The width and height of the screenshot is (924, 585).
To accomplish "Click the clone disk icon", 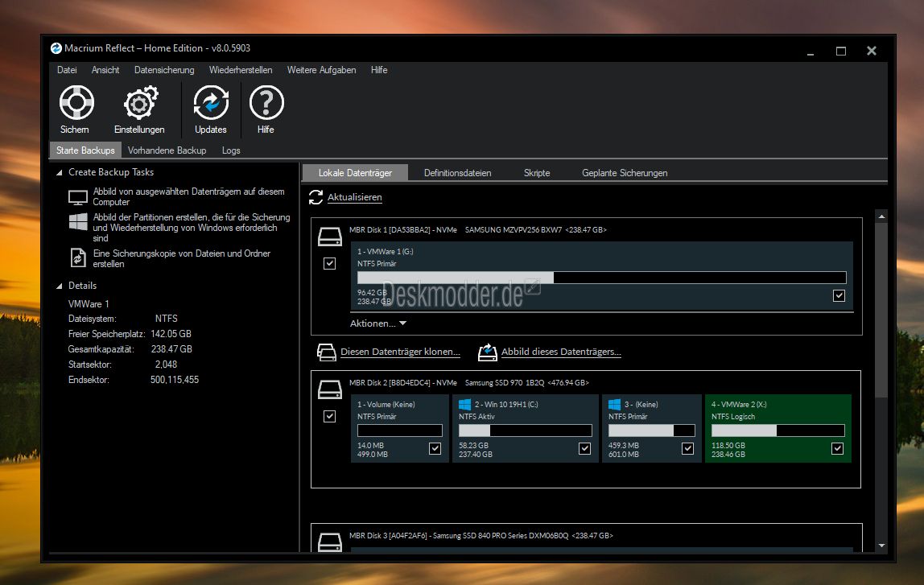I will (x=326, y=352).
